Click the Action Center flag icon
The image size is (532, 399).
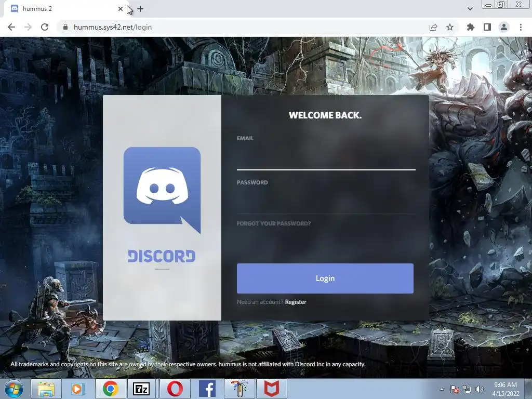click(455, 389)
